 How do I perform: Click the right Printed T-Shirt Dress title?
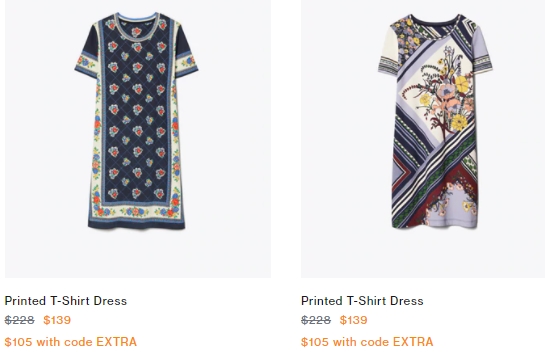pyautogui.click(x=362, y=301)
